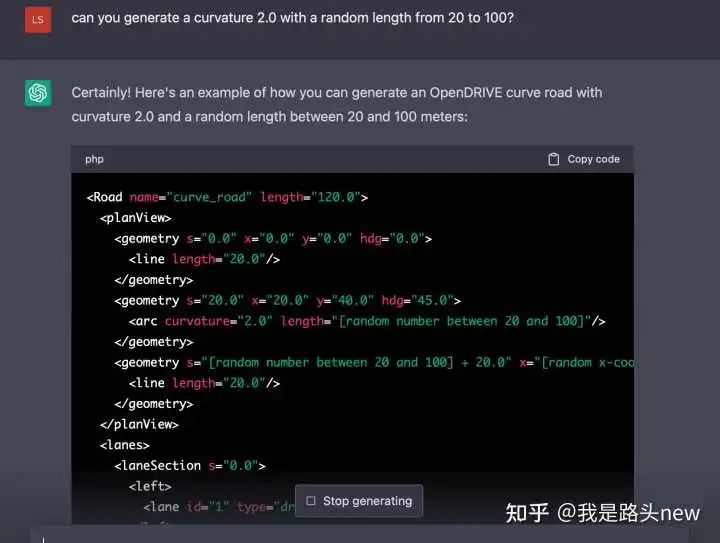Click the red LS user avatar

38,20
